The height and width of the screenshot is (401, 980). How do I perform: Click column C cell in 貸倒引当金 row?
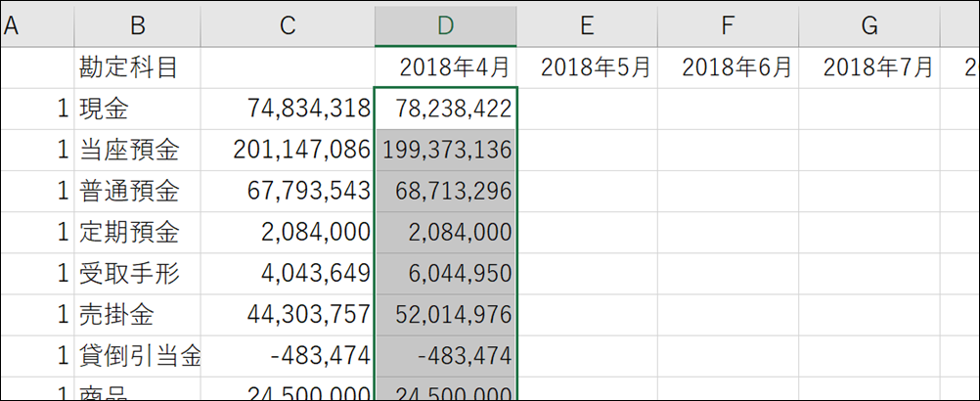coord(288,356)
